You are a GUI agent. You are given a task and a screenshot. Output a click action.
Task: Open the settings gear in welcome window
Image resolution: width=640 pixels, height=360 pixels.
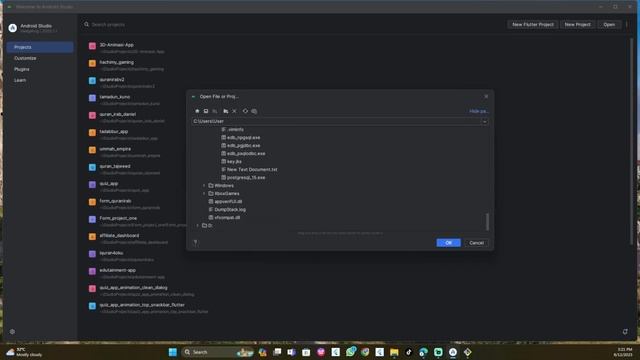(12, 332)
